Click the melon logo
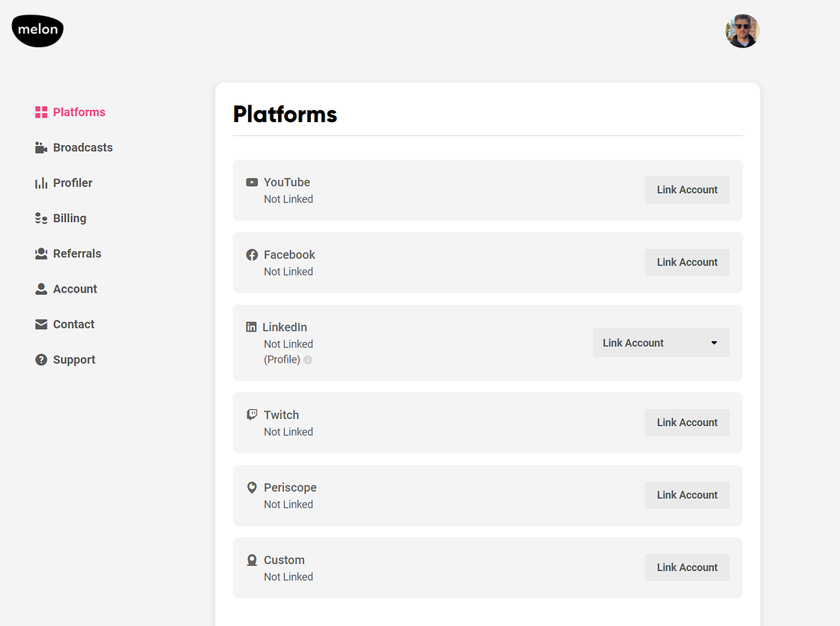 37,31
